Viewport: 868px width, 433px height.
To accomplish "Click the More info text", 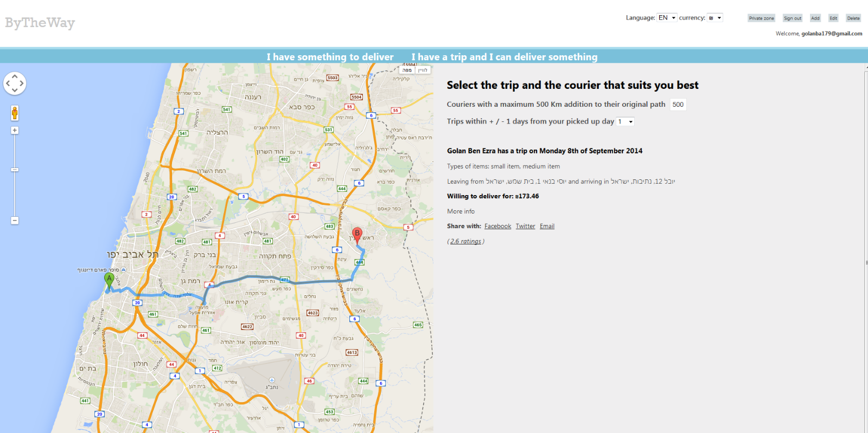I will [x=461, y=211].
